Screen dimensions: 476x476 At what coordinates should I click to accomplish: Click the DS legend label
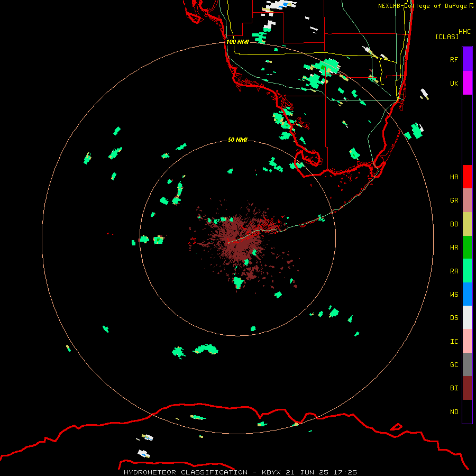pyautogui.click(x=454, y=318)
